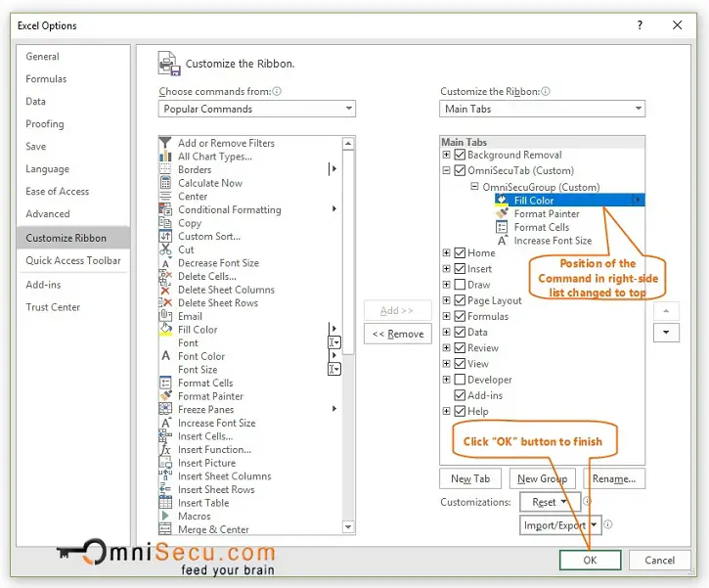Click the Freeze Panes icon
The height and width of the screenshot is (588, 709).
click(x=165, y=409)
